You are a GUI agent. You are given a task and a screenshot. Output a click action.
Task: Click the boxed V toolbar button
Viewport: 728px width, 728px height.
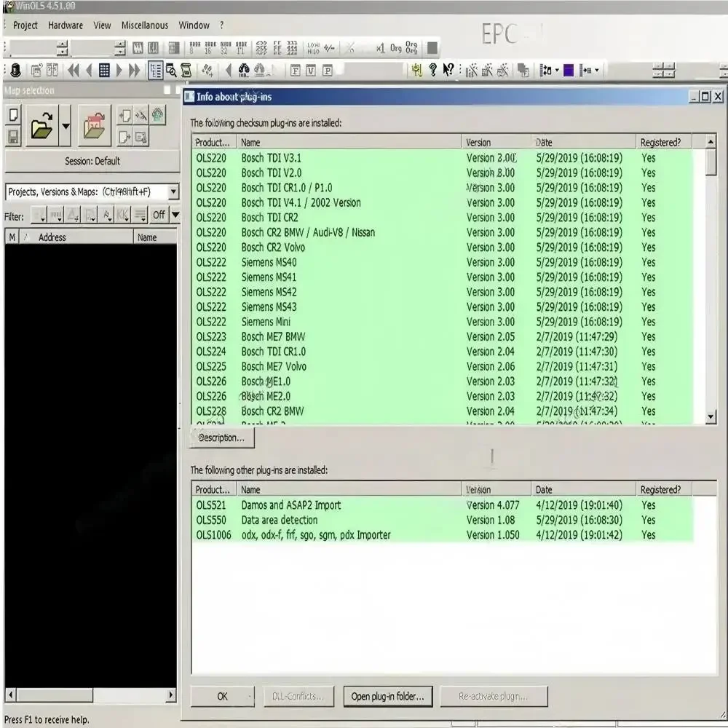[x=311, y=71]
